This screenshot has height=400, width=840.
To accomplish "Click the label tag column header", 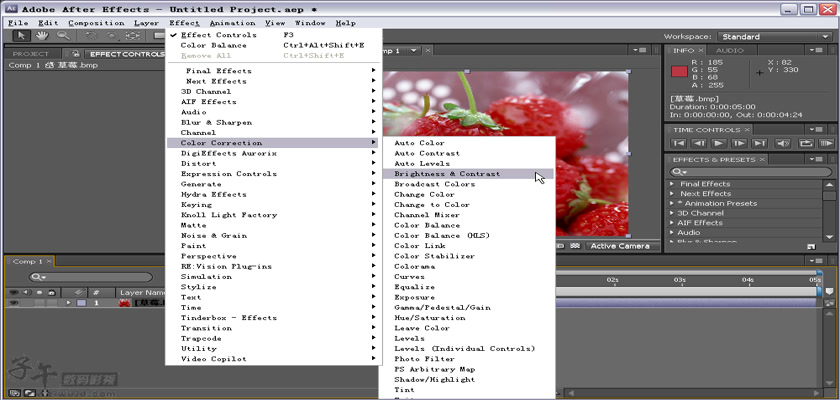I will [x=79, y=293].
